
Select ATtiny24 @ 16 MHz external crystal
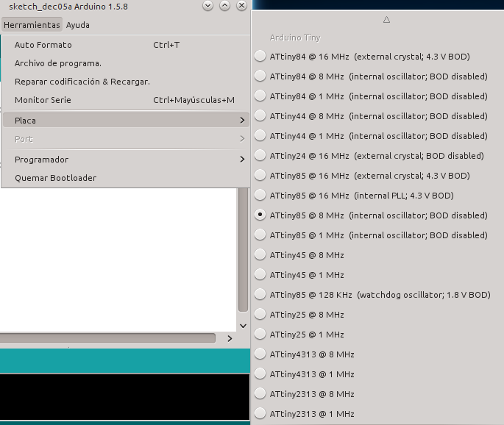377,156
